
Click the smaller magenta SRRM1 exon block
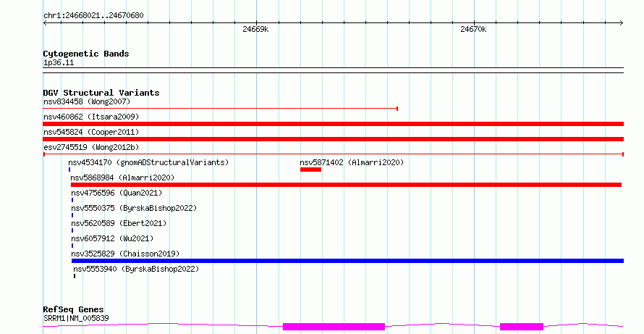522,327
